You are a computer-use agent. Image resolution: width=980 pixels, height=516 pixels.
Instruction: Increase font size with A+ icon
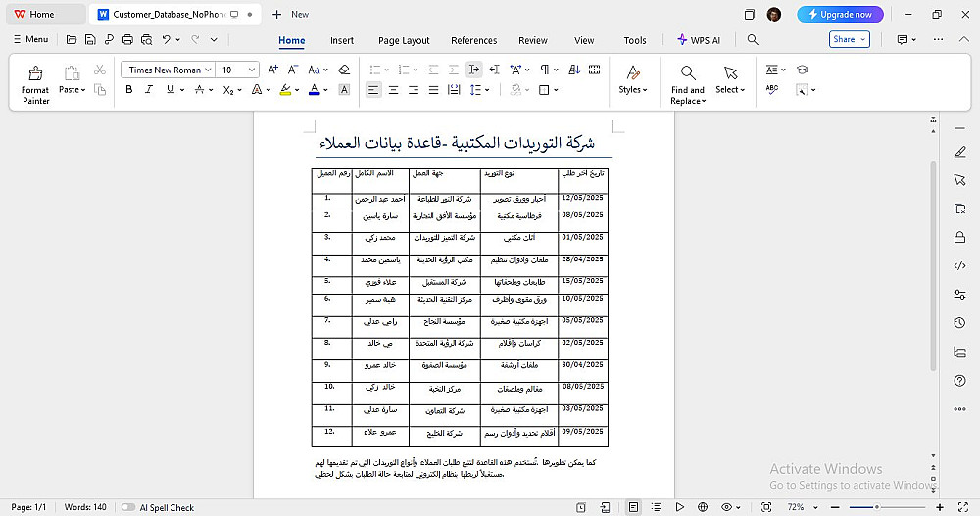point(273,70)
